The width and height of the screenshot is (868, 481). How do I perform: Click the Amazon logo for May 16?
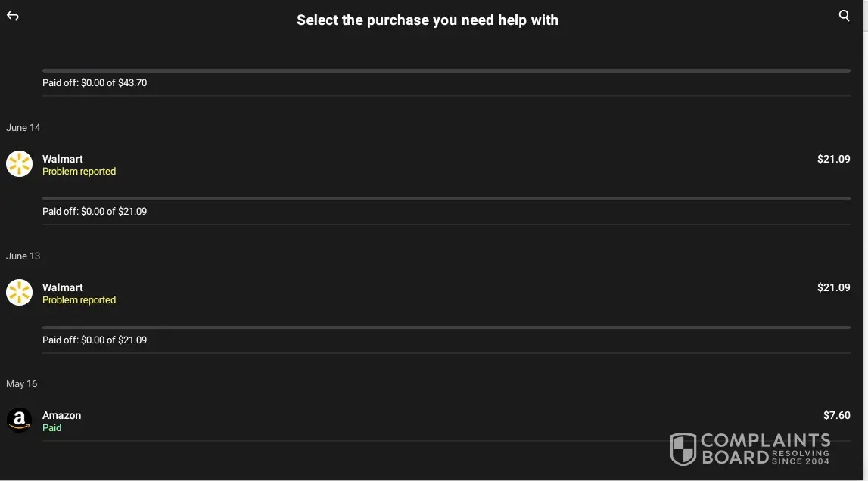pos(19,420)
